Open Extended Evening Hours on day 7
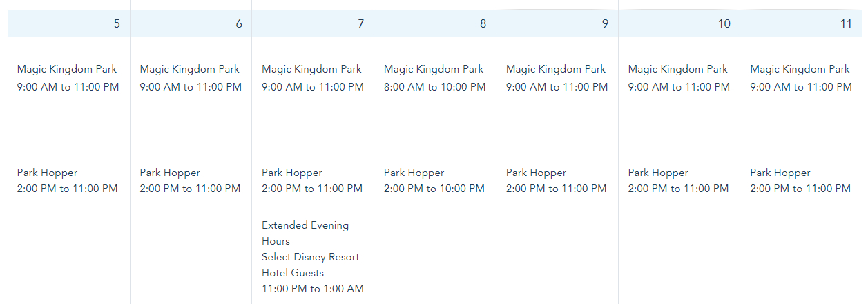Screen dimensions: 868x304 305,233
